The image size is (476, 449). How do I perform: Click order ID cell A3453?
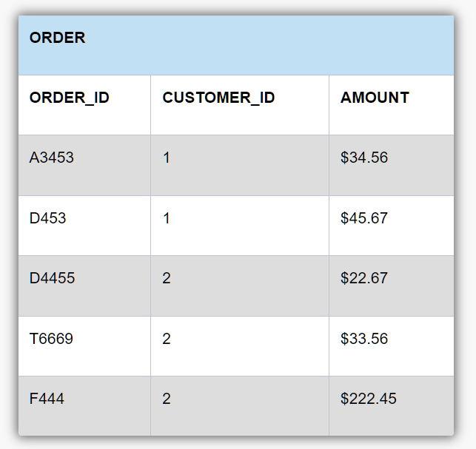click(x=84, y=166)
